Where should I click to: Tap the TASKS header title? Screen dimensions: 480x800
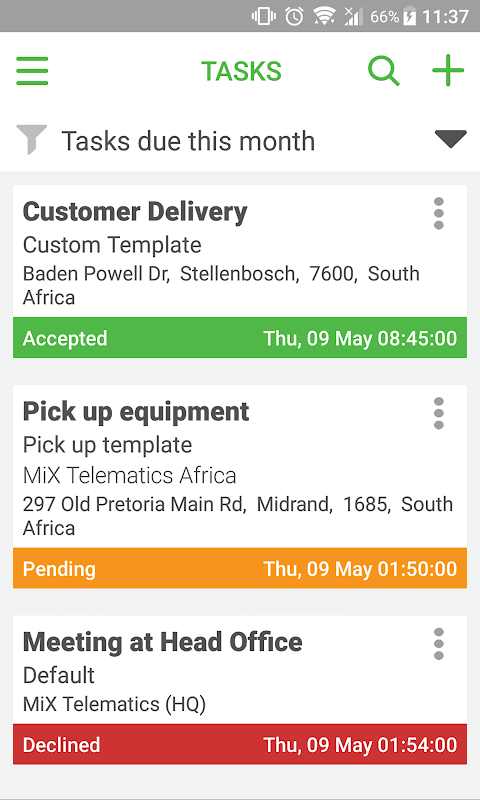pos(241,71)
